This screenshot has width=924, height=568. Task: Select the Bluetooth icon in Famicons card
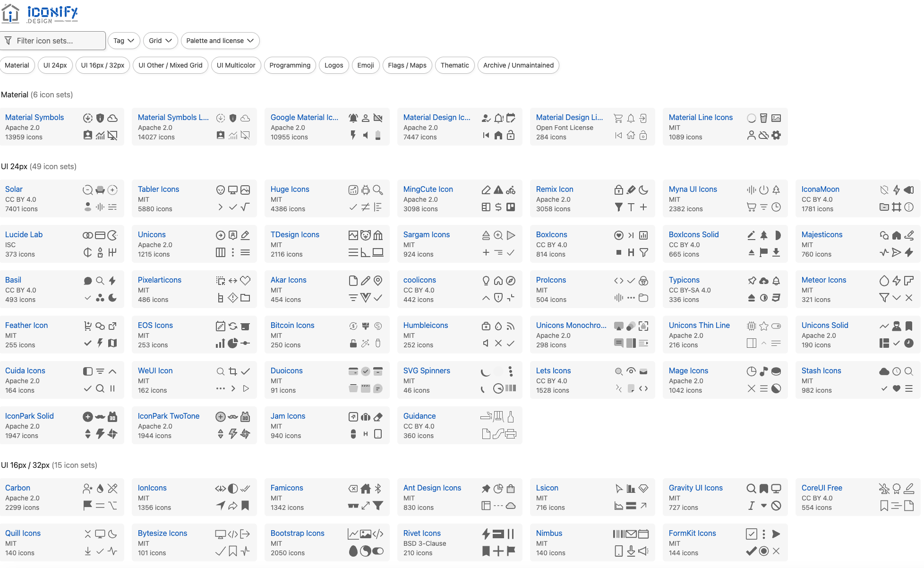click(378, 489)
